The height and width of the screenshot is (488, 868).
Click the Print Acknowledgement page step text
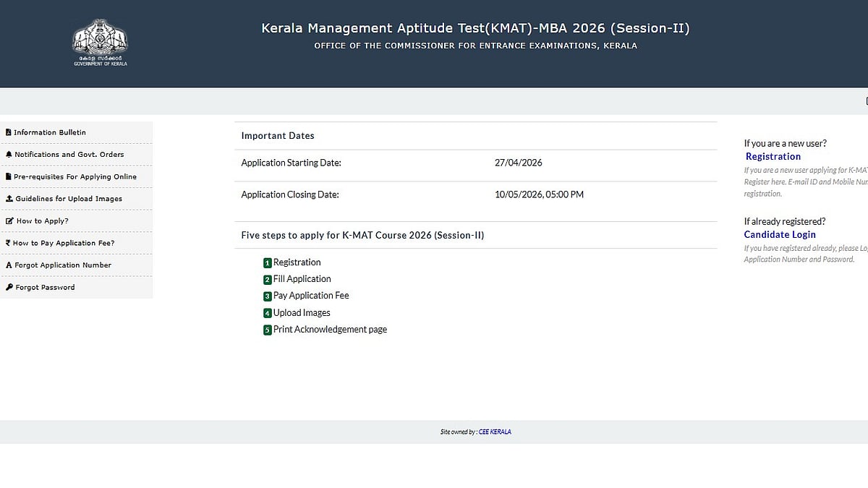[330, 330]
